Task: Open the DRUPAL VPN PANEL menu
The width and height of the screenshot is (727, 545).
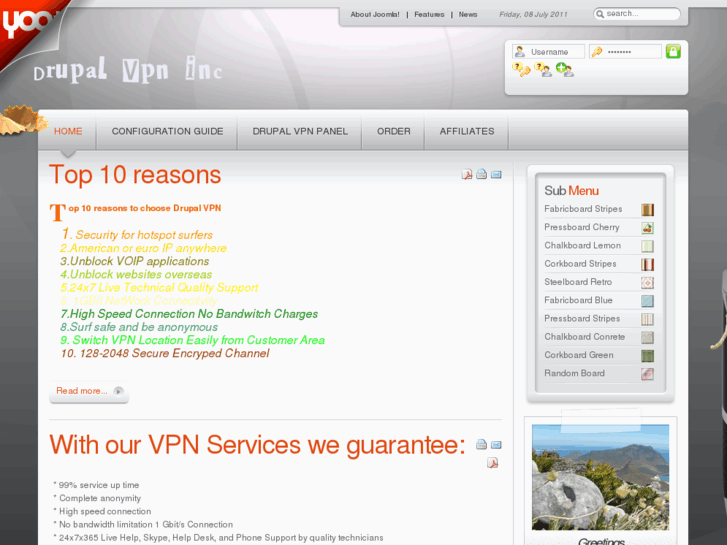Action: pos(300,131)
